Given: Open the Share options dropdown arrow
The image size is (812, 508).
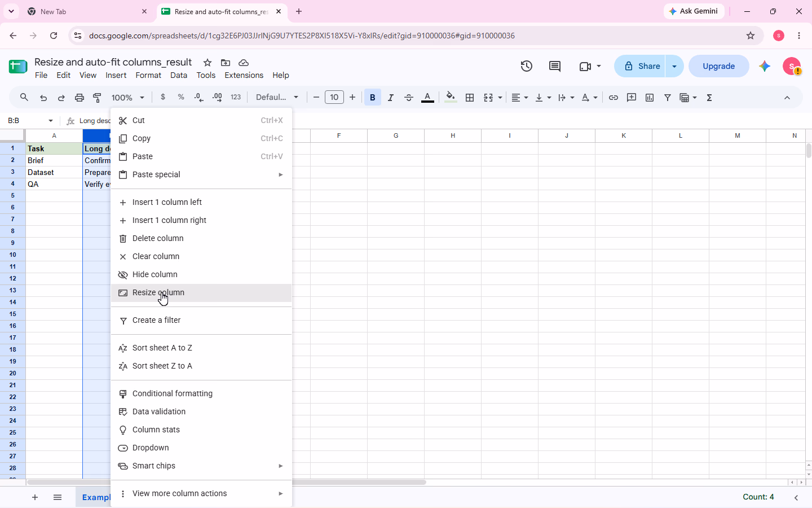Looking at the screenshot, I should coord(674,66).
